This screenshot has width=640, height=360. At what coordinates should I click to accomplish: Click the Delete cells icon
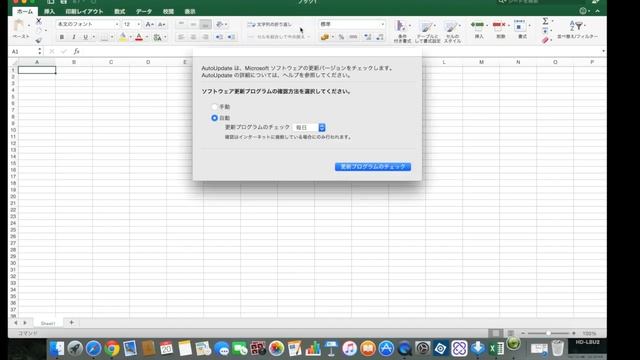pos(499,25)
